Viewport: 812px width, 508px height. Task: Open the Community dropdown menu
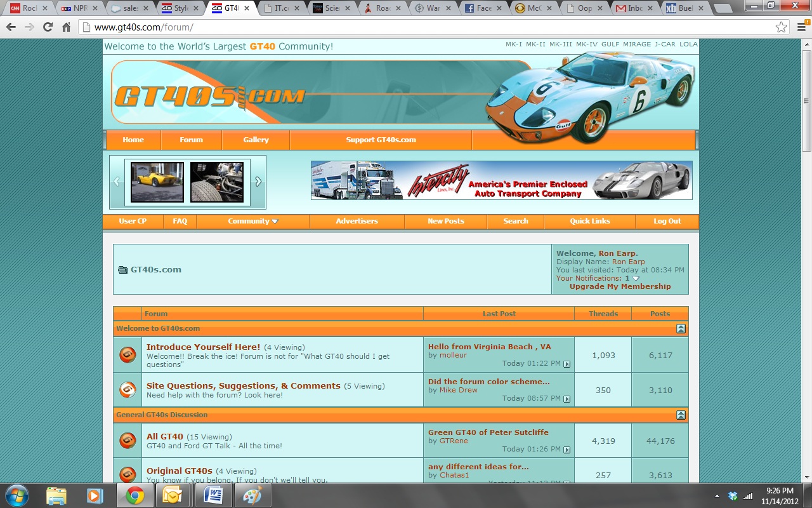(x=253, y=221)
